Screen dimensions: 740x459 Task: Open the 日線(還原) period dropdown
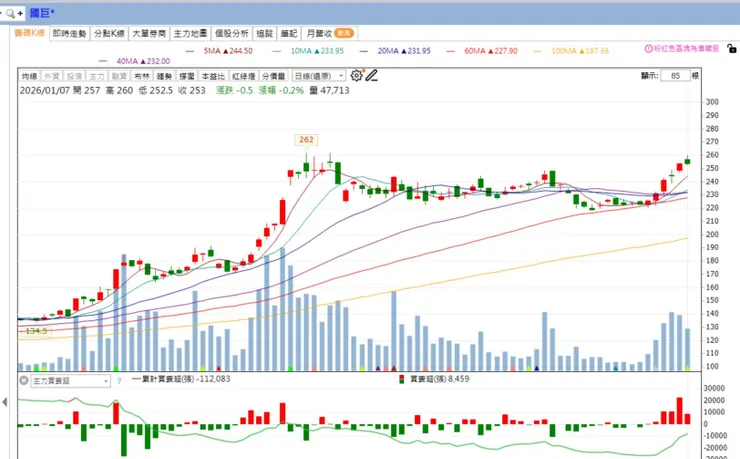pos(319,76)
